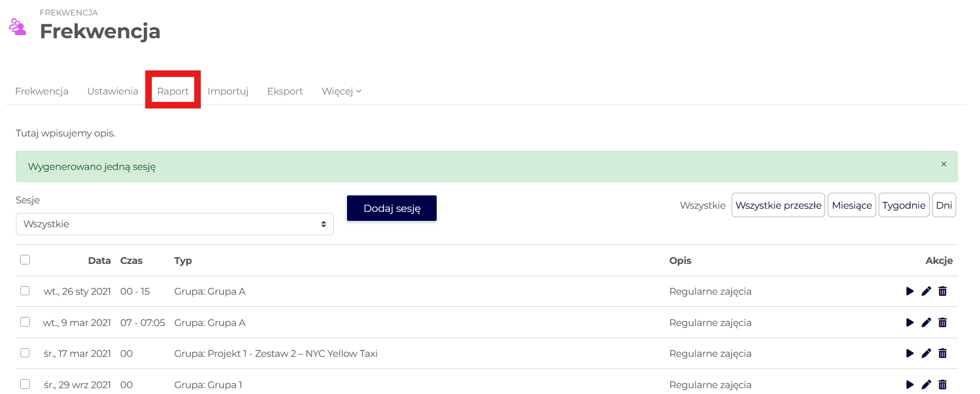The width and height of the screenshot is (980, 394).
Task: Check the box for wt., 26 sty 2021
Action: tap(25, 290)
